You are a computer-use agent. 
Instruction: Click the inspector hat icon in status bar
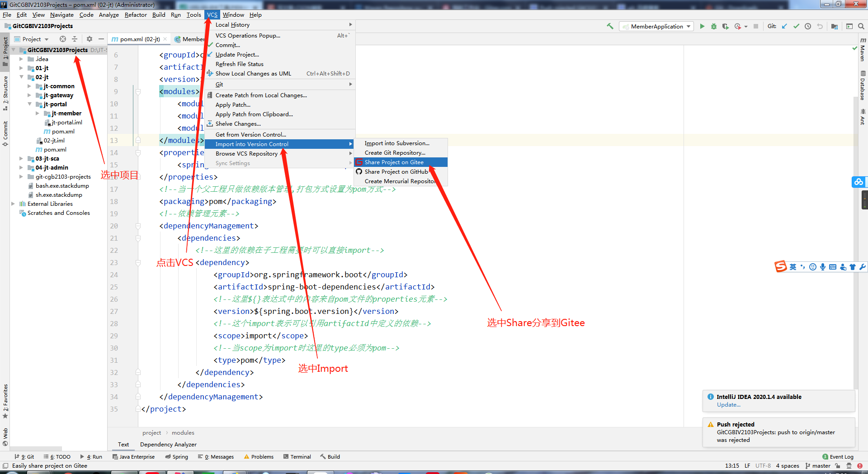pyautogui.click(x=849, y=465)
